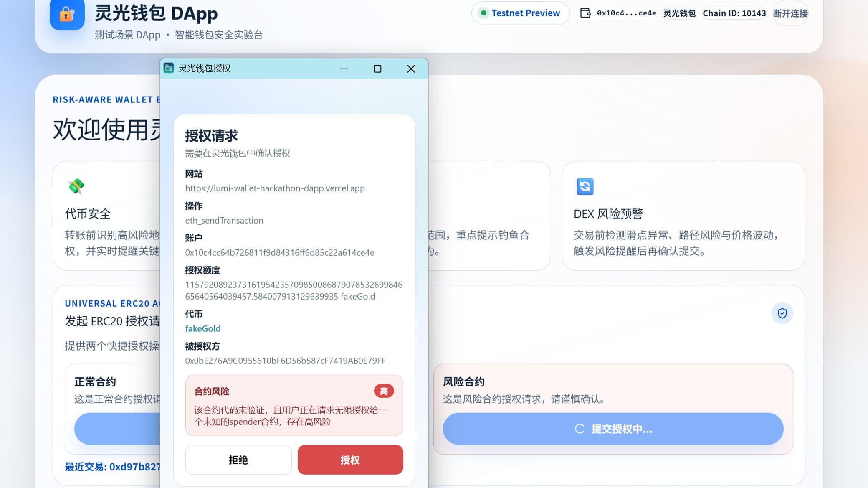
Task: Click the 高 risk level badge
Action: 384,391
